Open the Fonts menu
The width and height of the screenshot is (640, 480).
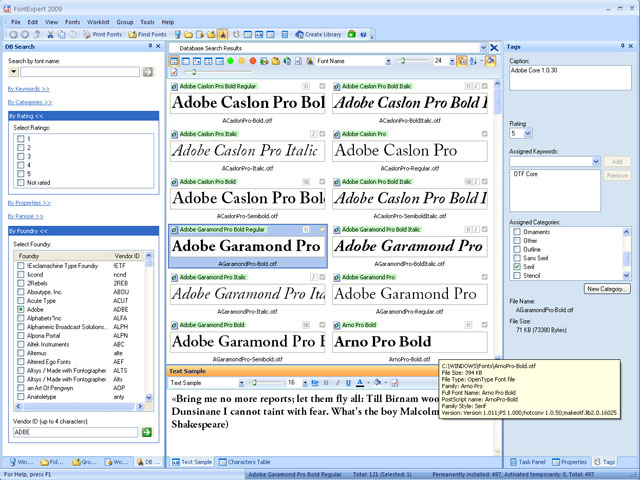pos(73,22)
